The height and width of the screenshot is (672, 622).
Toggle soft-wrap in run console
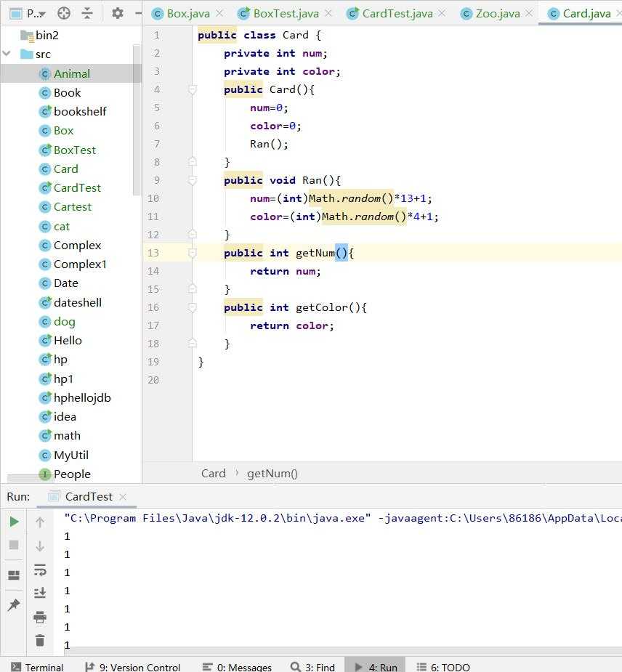click(x=40, y=570)
